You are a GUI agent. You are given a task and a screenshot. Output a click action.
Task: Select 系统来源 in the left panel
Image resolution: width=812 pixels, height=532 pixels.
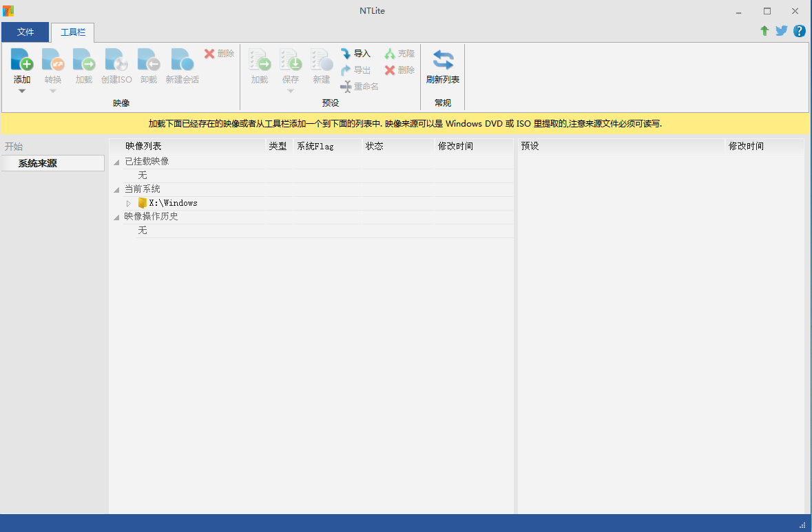[53, 163]
